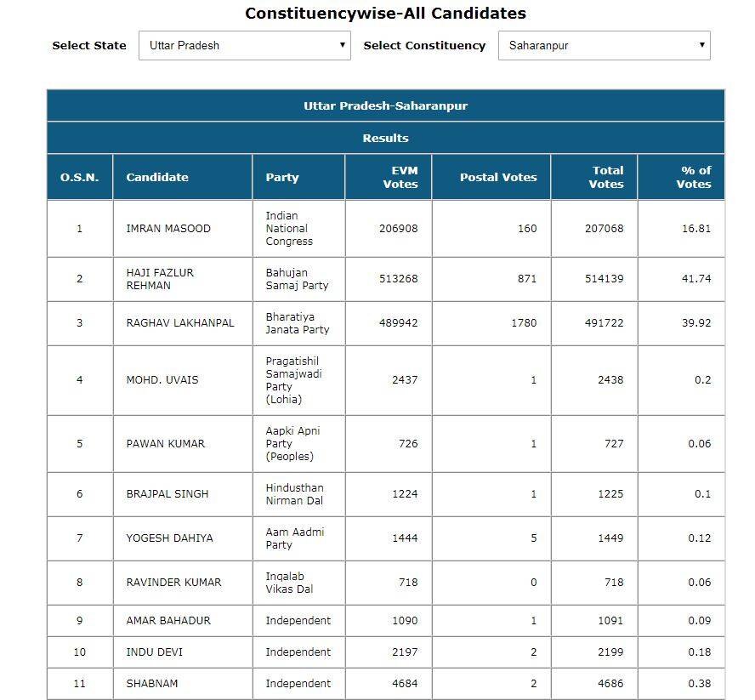
Task: Click the total votes value 491722 for RAGHAV LAKHANPAL
Action: click(x=605, y=323)
